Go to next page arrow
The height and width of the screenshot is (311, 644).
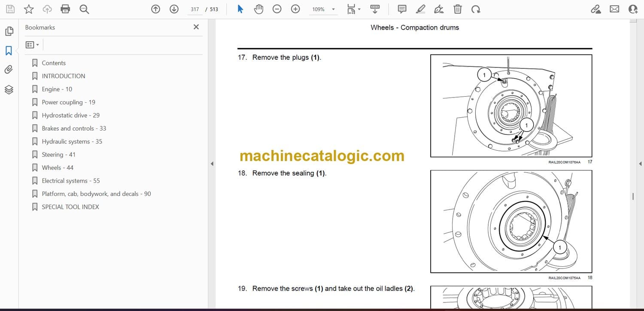click(174, 9)
